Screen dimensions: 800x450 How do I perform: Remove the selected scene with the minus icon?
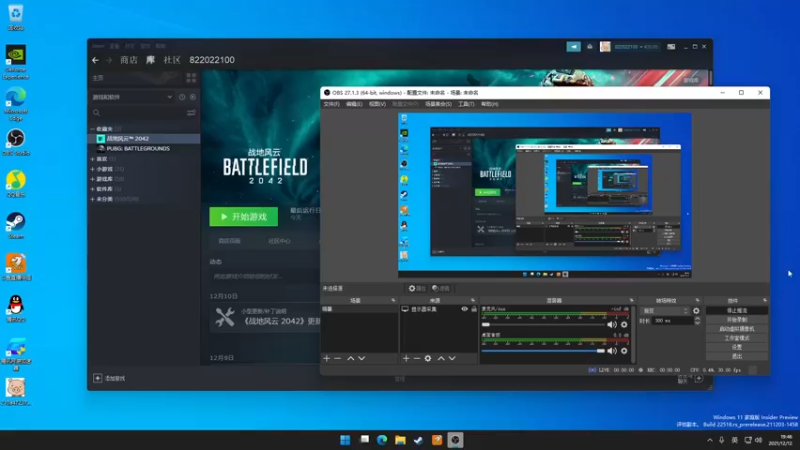(338, 359)
